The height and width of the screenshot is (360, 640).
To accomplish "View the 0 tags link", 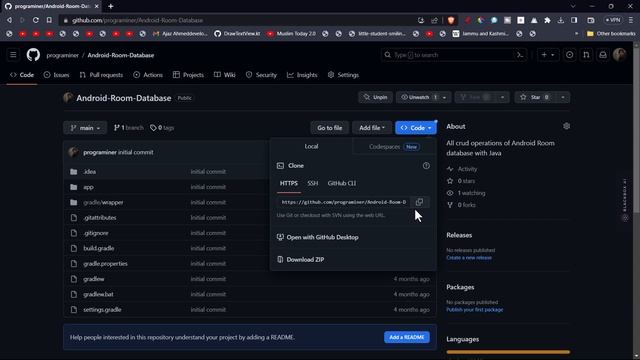I will click(162, 128).
